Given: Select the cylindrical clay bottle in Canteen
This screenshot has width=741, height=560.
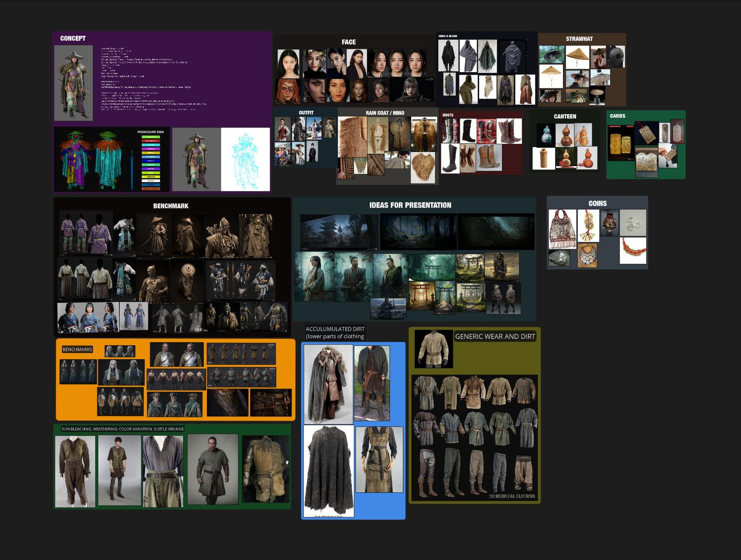Looking at the screenshot, I should point(543,158).
